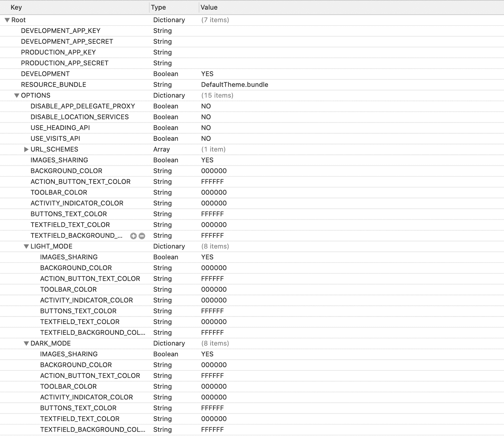Click NO value for USE_HEADING_API
504x436 pixels.
click(x=206, y=128)
